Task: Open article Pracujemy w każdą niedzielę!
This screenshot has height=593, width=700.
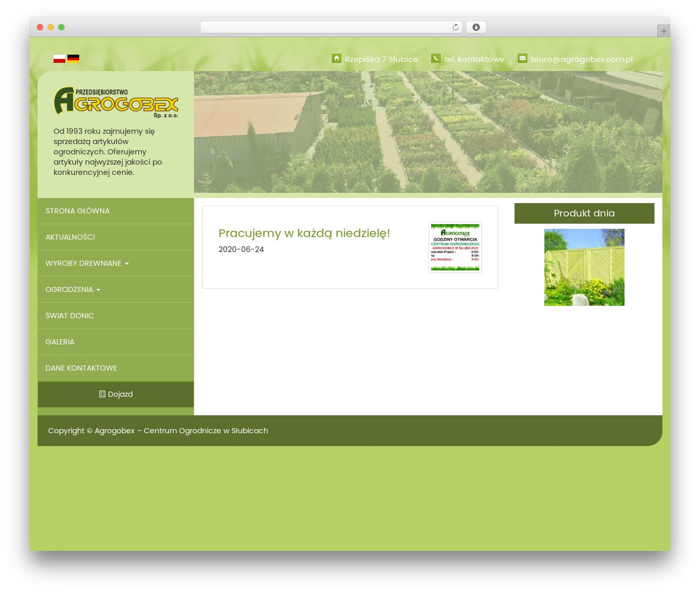Action: (304, 233)
